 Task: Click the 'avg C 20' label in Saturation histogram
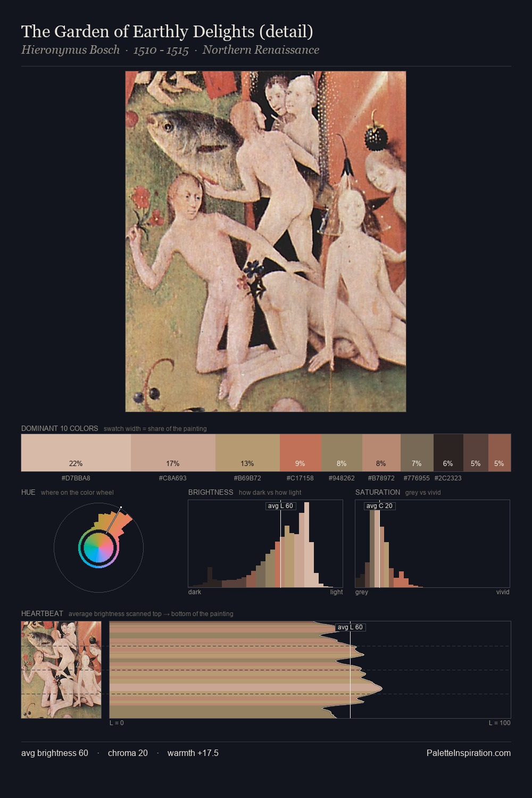point(379,506)
